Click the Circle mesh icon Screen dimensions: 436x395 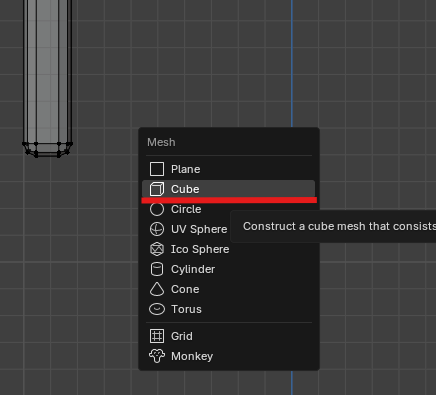[x=157, y=209]
